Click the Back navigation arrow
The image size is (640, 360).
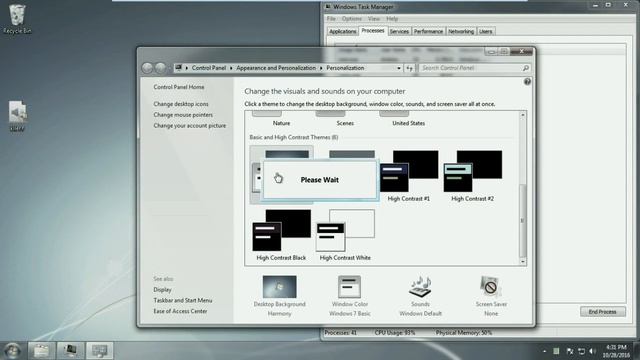point(147,68)
